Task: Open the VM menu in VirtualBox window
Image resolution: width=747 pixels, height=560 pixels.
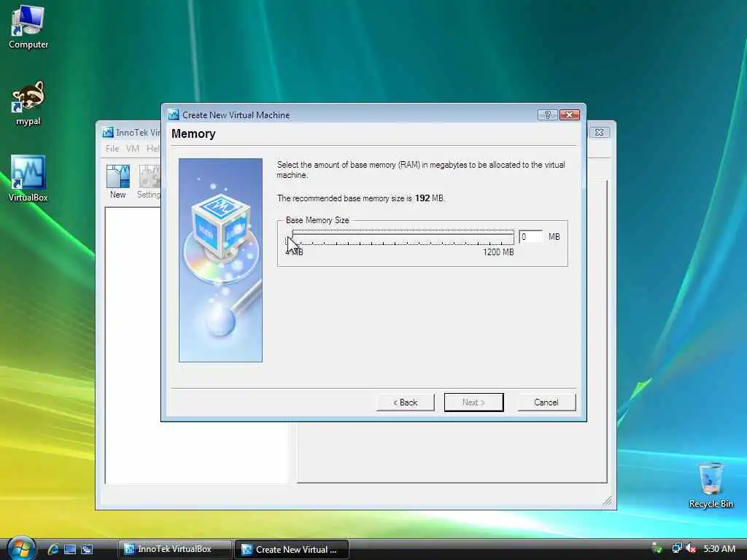Action: [x=133, y=149]
